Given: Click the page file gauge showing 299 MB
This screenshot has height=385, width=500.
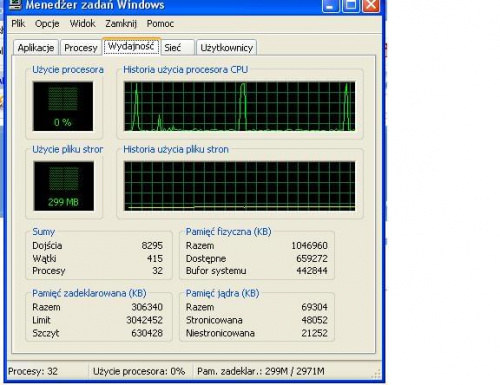Looking at the screenshot, I should coord(63,186).
